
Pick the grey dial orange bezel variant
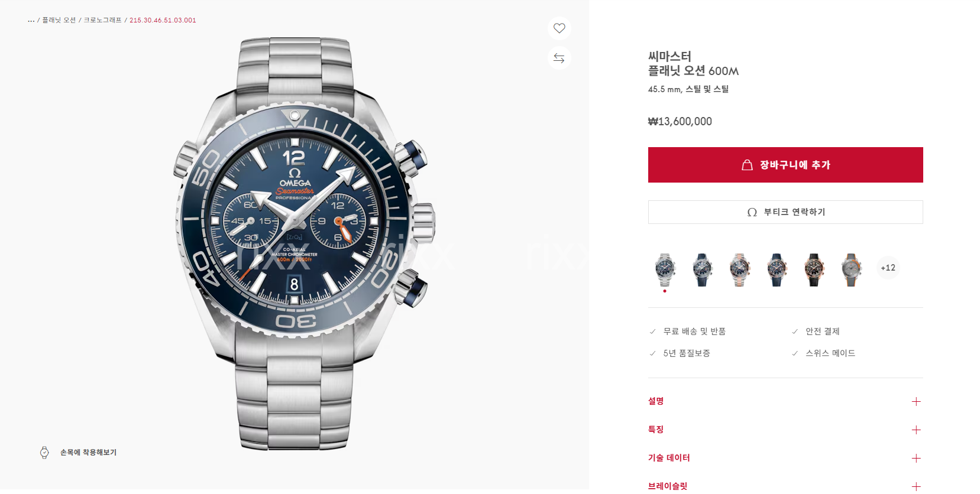click(851, 270)
